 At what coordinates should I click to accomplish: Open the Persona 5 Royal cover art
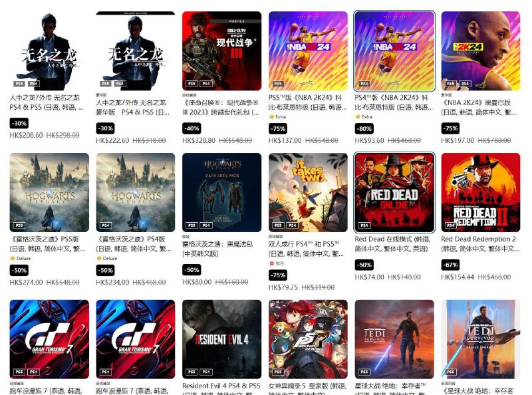click(308, 339)
